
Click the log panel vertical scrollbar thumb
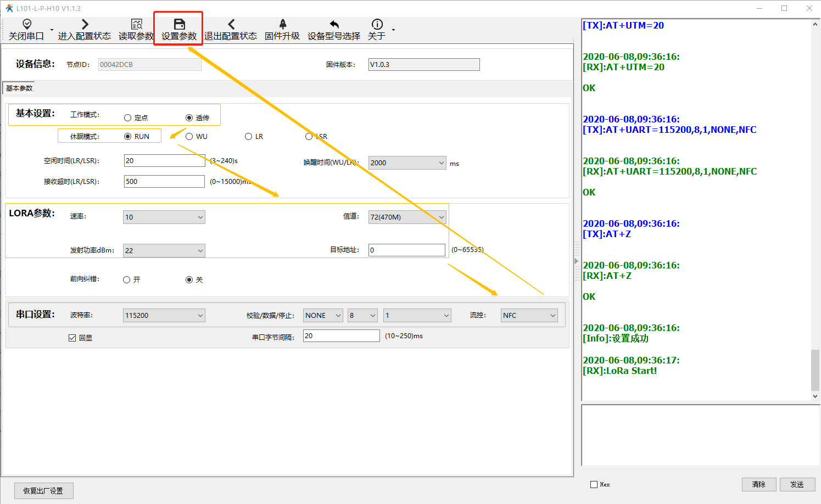815,369
